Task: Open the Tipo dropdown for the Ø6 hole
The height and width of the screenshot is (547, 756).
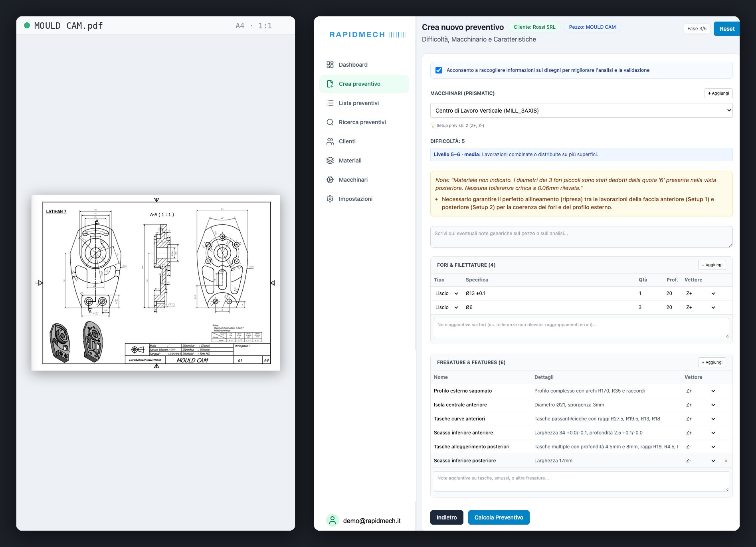Action: [447, 307]
